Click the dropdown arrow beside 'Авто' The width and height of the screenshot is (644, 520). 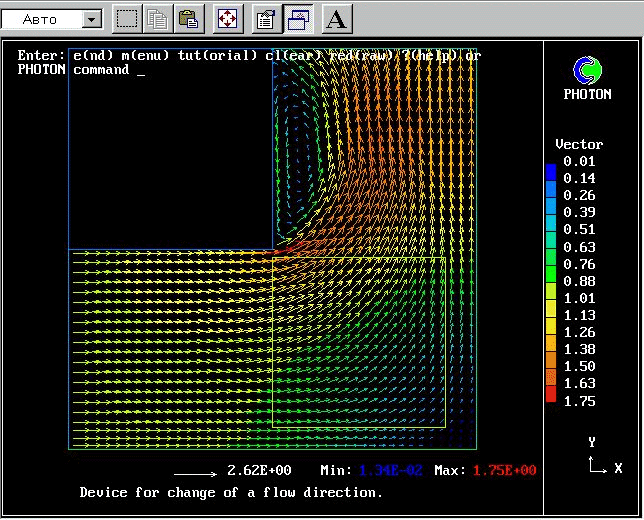(92, 19)
